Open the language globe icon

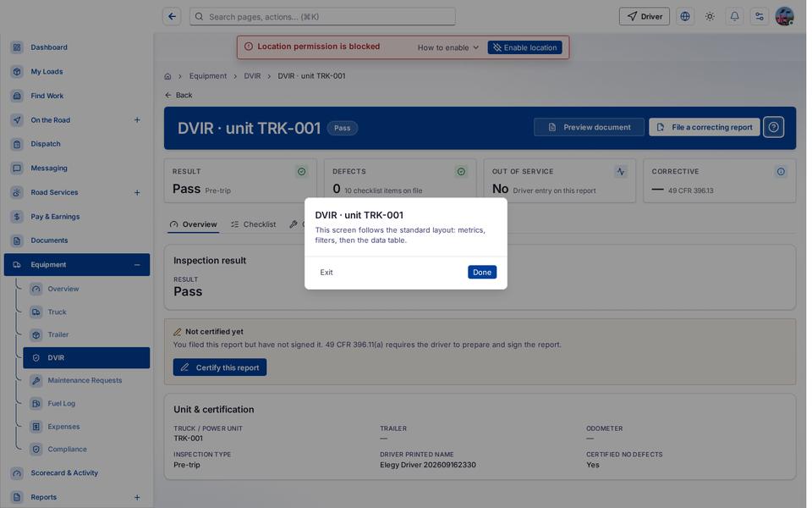coord(685,17)
